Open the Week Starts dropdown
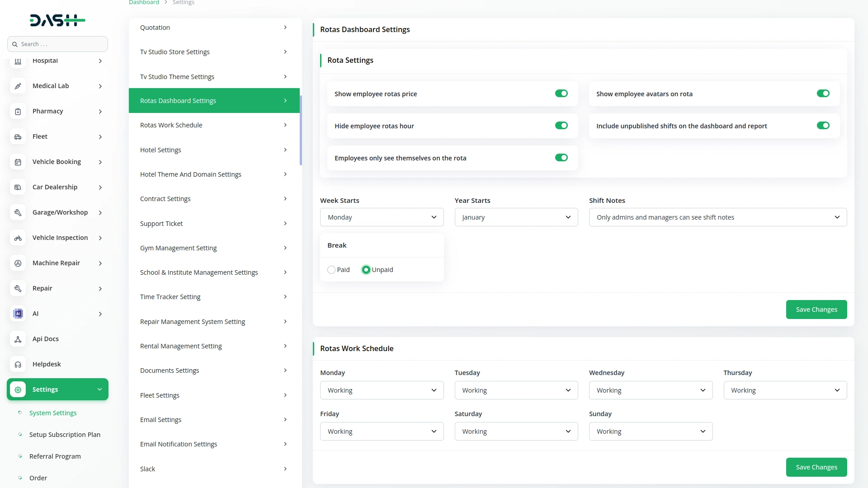 tap(382, 217)
